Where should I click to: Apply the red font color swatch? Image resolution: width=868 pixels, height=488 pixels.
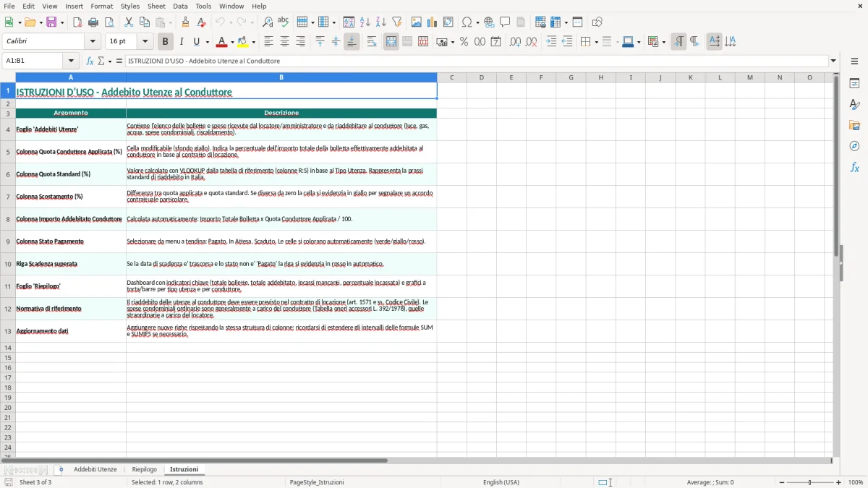[x=222, y=42]
